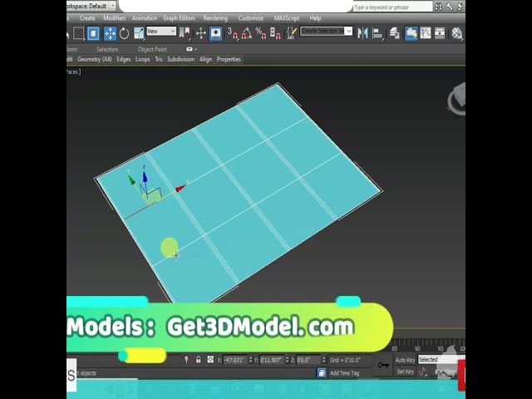Open the Customize menu
Screen dimensions: 532x399
pyautogui.click(x=251, y=18)
